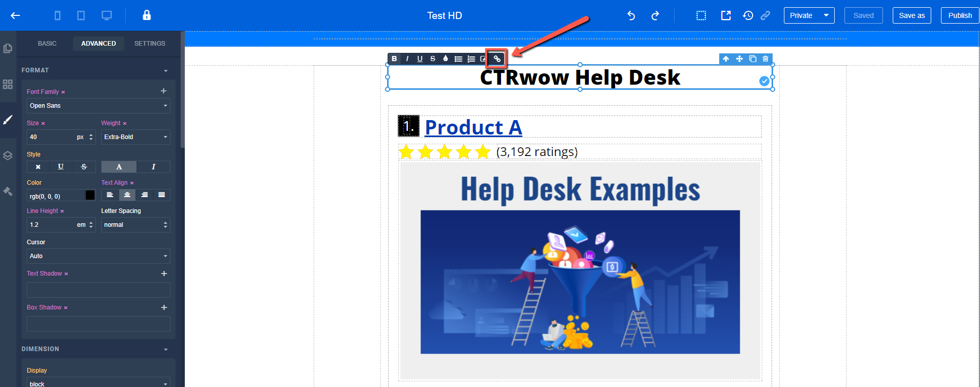Switch to desktop monitor preview
Image resolution: width=980 pixels, height=387 pixels.
pyautogui.click(x=107, y=15)
